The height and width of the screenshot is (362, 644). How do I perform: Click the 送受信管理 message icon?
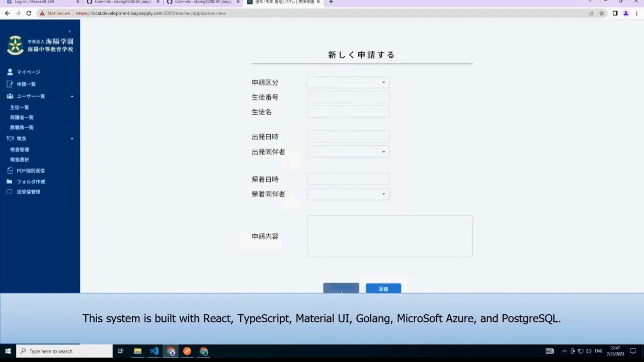pos(9,191)
